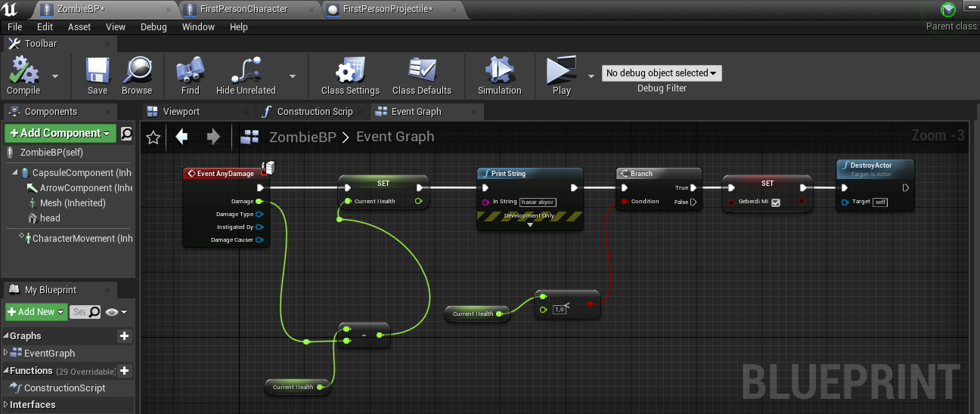The height and width of the screenshot is (414, 980).
Task: Open Hide Unrelated options dropdown
Action: click(x=292, y=76)
